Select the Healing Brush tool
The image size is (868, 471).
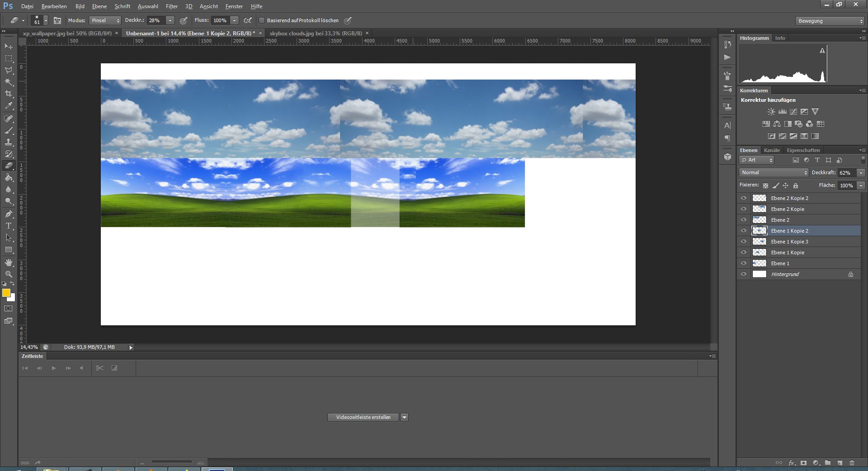[9, 119]
